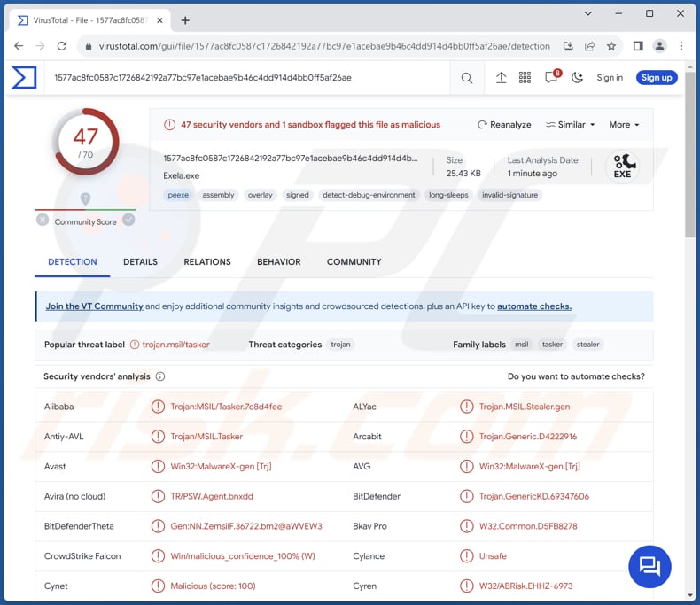Viewport: 700px width, 605px height.
Task: Open the tab search chevron
Action: pos(588,13)
